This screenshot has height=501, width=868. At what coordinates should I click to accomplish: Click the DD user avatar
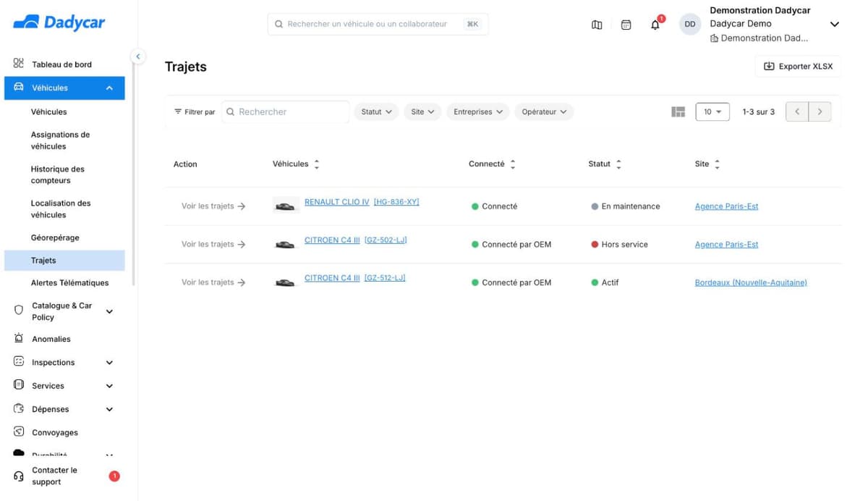click(x=690, y=24)
